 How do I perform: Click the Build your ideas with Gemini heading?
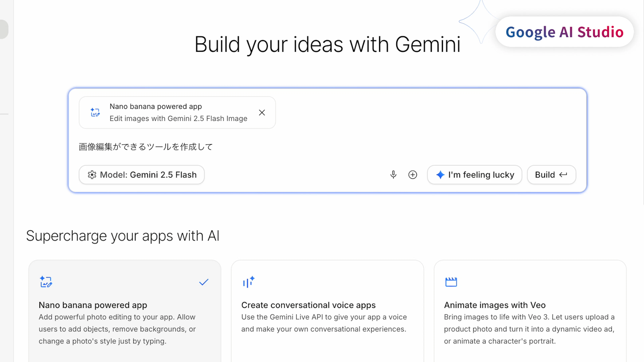[x=327, y=44]
